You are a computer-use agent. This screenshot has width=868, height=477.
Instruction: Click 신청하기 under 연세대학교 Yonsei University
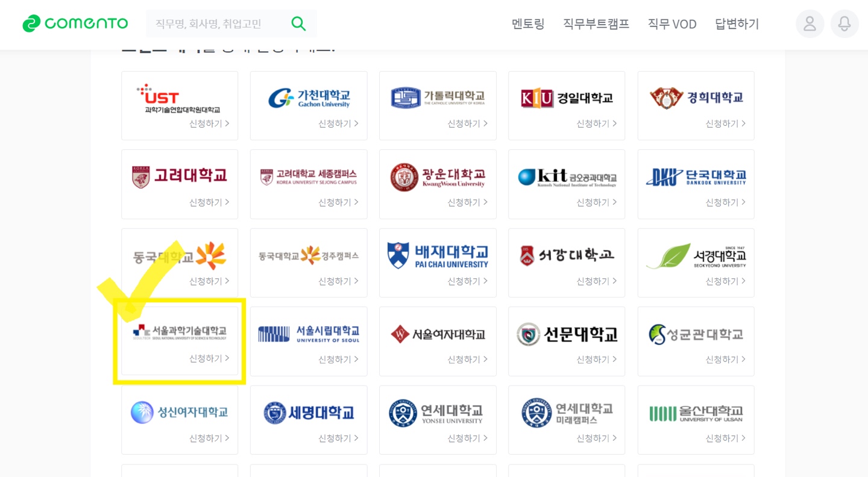[467, 438]
